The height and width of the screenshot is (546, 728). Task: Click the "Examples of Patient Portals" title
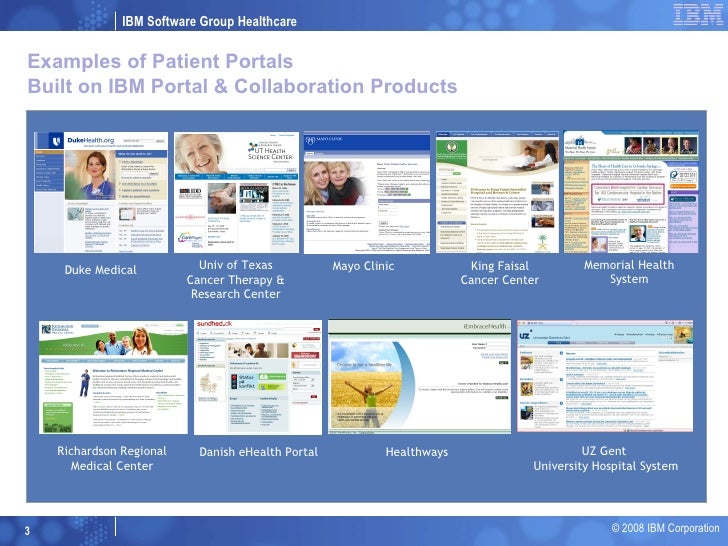point(160,61)
